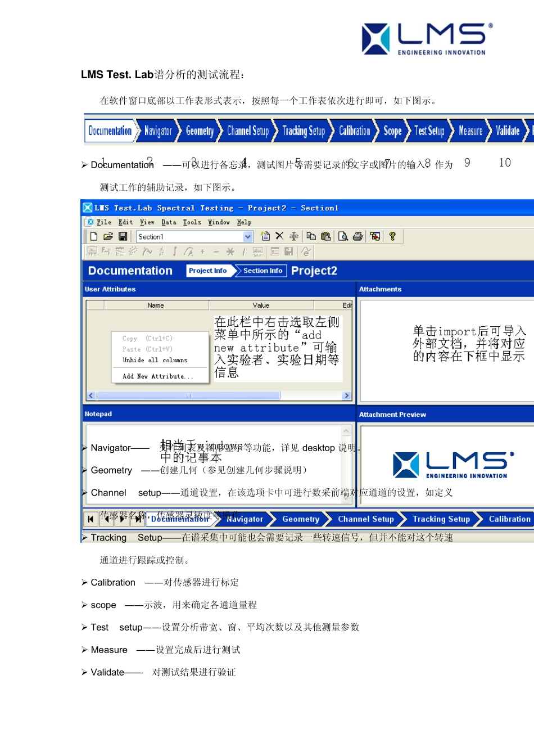
Task: Click the window layout icon before Help
Action: click(375, 236)
